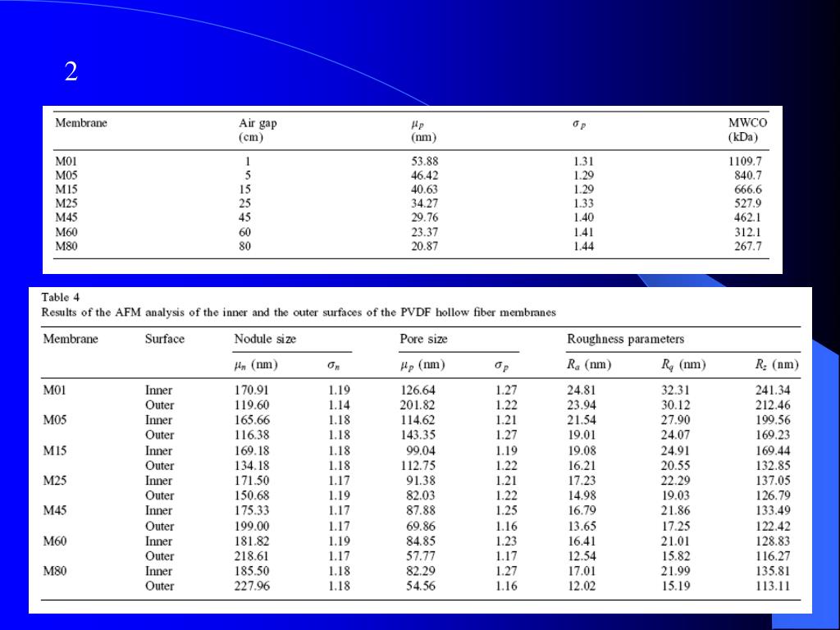Select the 241.34 Rz value
The width and height of the screenshot is (840, 630).
773,390
